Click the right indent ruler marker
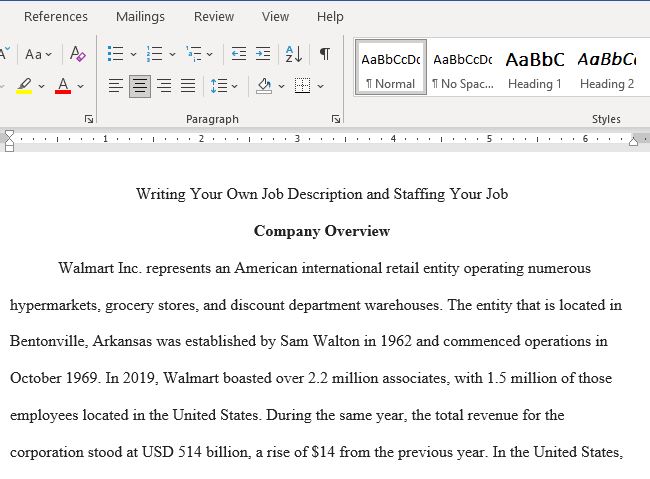The height and width of the screenshot is (479, 650). 633,141
